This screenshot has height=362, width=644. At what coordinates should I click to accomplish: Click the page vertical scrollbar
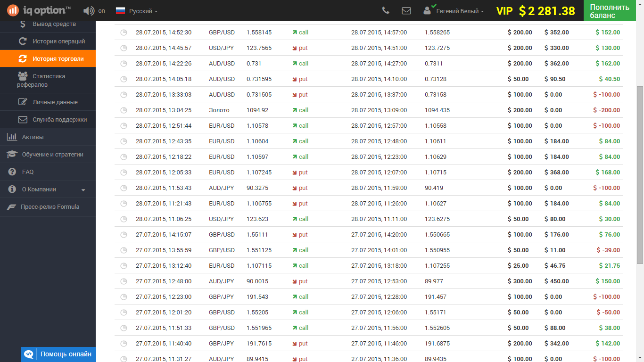[x=640, y=174]
